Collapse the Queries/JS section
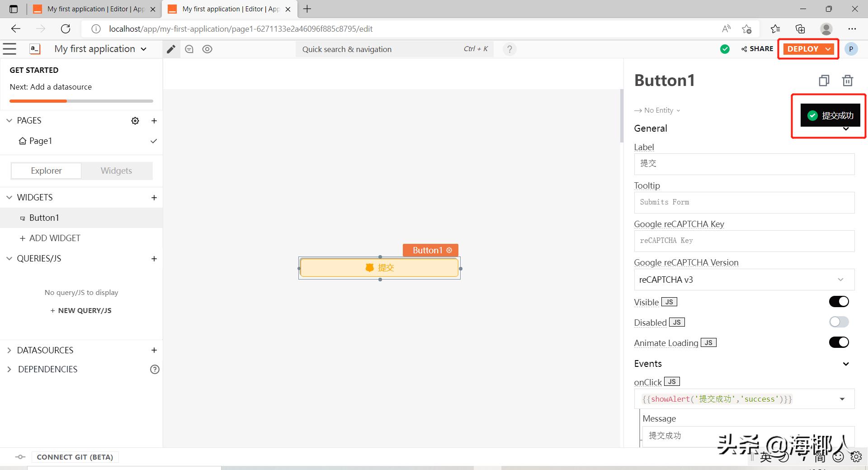Screen dimensions: 868x470 point(9,259)
